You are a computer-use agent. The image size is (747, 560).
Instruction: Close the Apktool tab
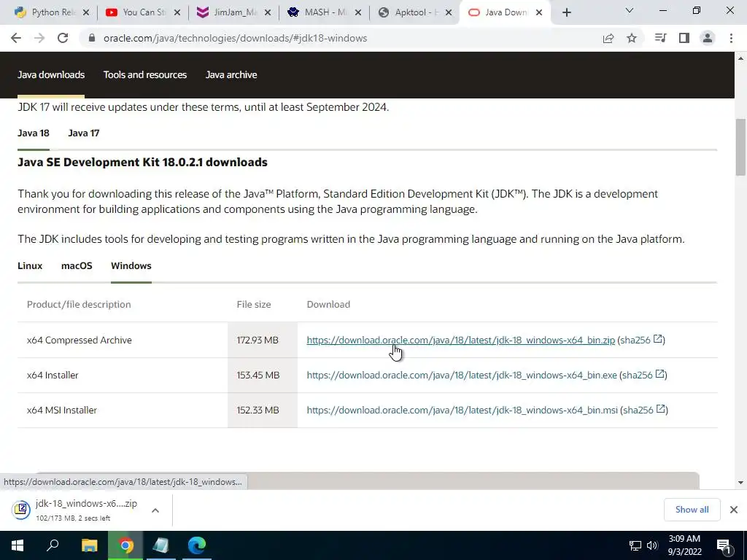point(449,12)
